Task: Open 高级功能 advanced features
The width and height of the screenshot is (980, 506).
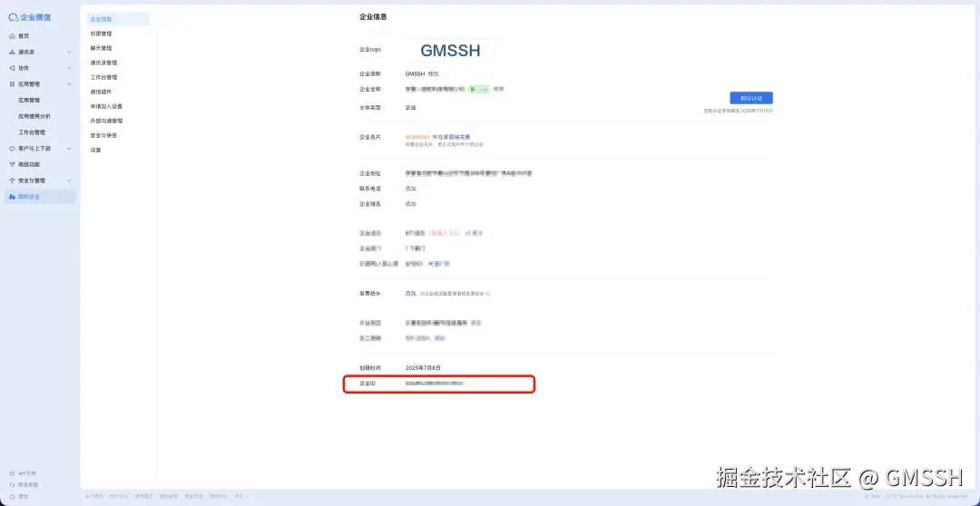Action: [29, 164]
